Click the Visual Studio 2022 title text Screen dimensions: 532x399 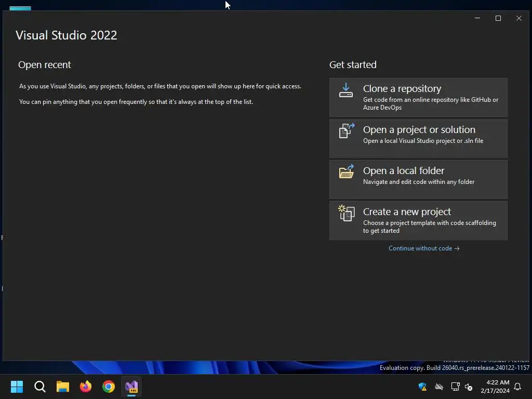tap(66, 35)
